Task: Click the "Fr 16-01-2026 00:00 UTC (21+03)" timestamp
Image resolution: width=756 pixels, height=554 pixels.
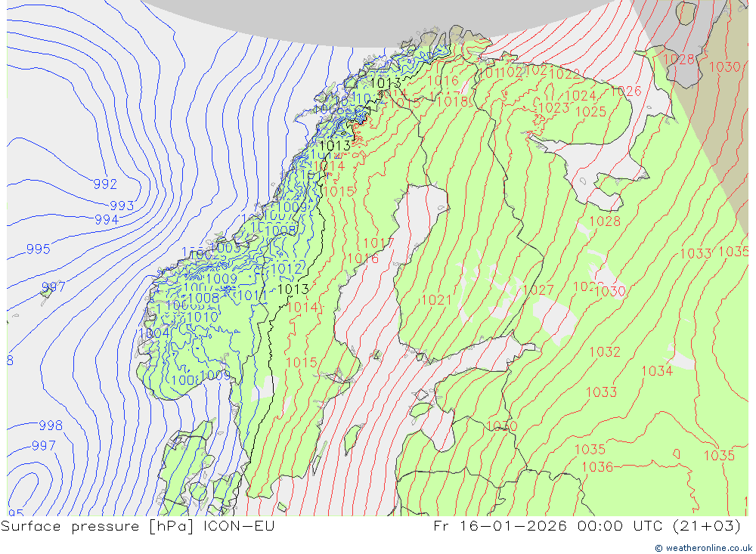Action: coord(587,526)
